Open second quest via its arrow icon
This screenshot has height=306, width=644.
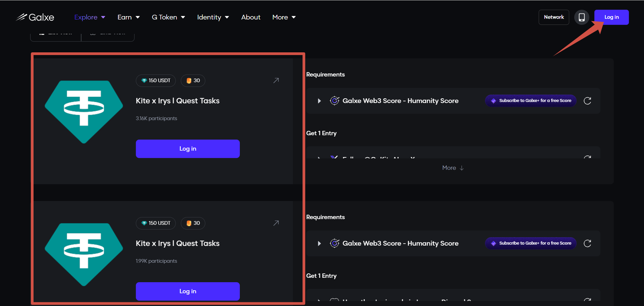(x=276, y=223)
